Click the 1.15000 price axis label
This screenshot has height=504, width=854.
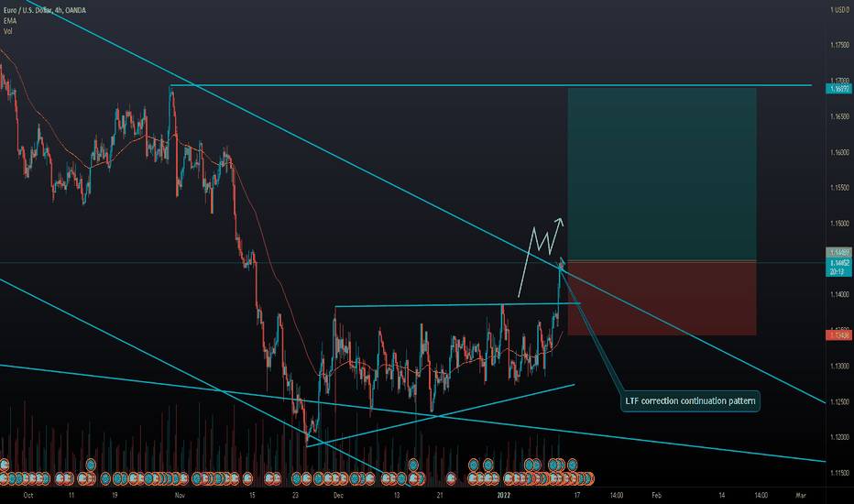pyautogui.click(x=839, y=224)
